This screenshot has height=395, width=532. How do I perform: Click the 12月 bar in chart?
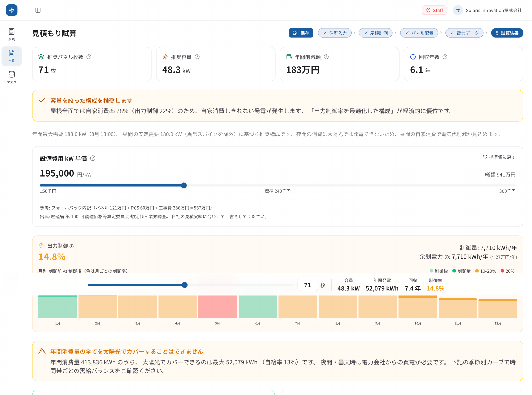(x=498, y=308)
